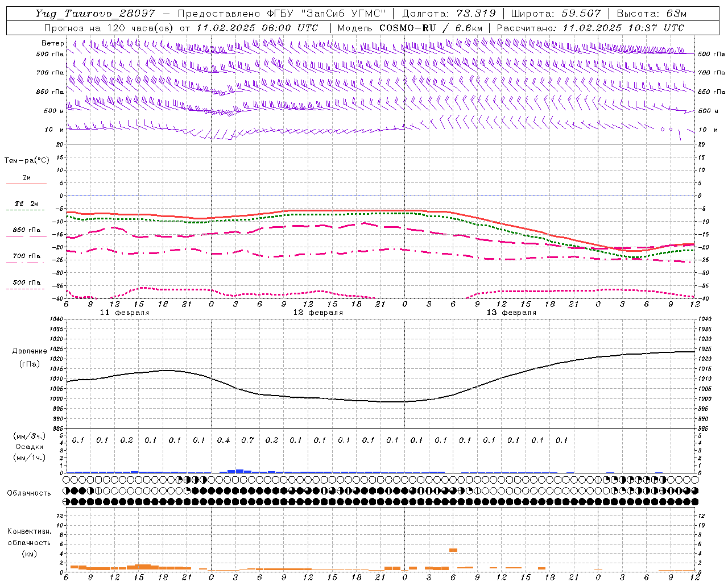728x582 pixels.
Task: Click the date label 11 февраля
Action: tap(125, 313)
